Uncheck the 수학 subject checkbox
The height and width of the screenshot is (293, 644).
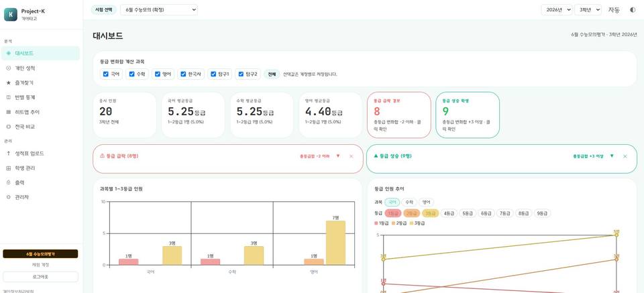pyautogui.click(x=132, y=74)
